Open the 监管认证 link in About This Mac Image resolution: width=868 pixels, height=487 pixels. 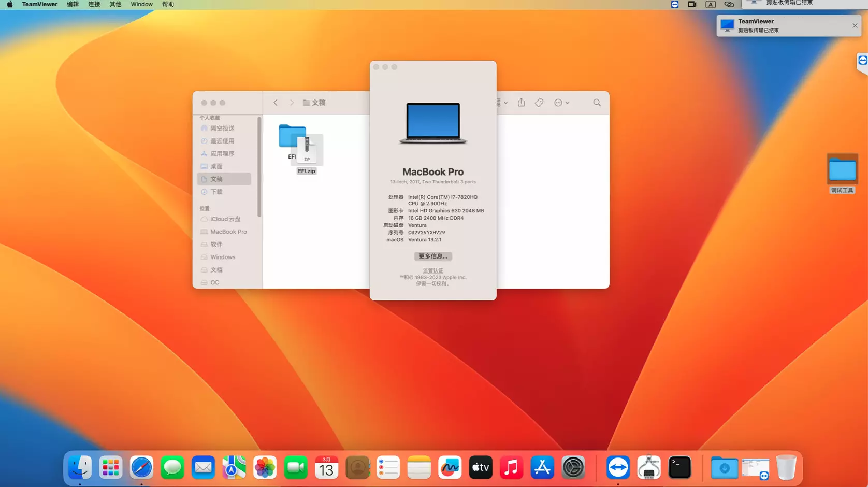pyautogui.click(x=432, y=270)
